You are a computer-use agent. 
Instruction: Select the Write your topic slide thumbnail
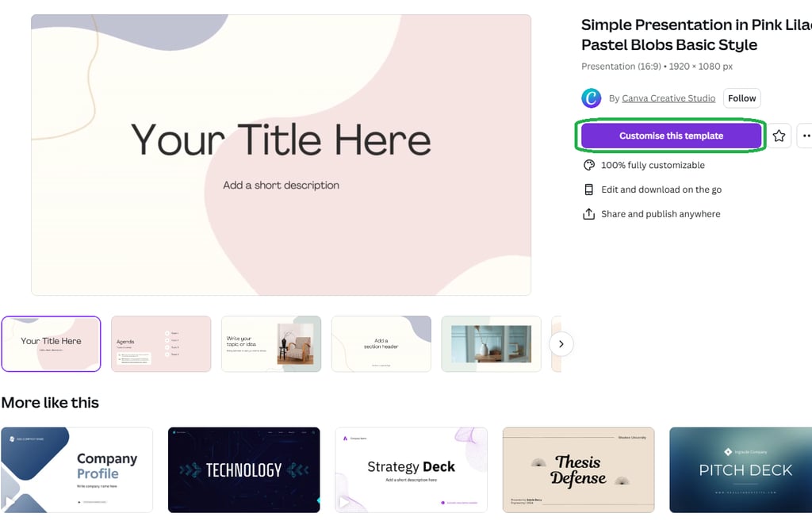click(271, 344)
